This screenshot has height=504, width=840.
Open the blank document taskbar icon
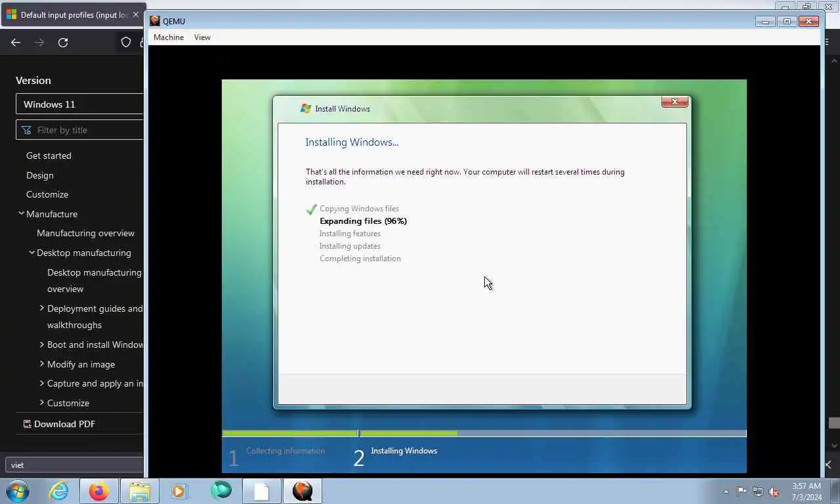262,491
